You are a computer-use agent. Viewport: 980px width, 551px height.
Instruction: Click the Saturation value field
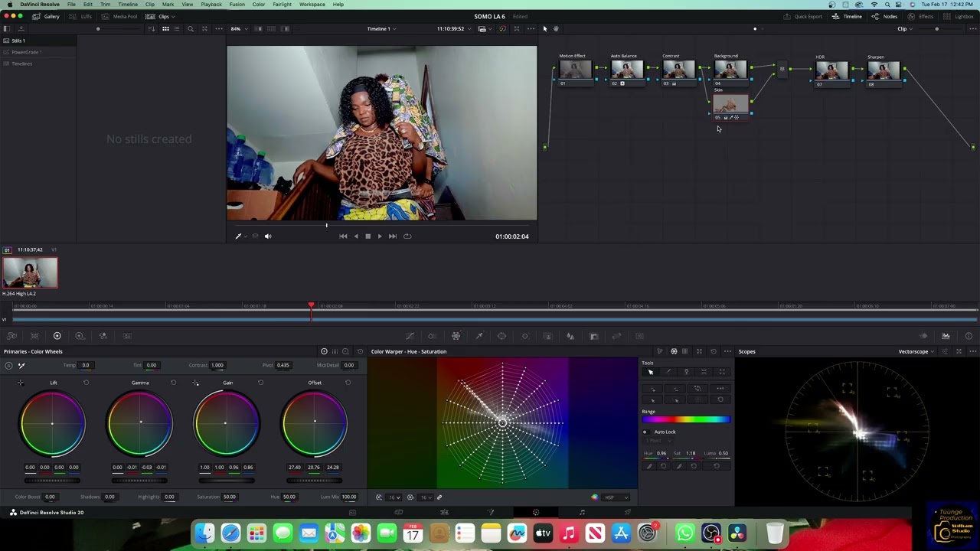(x=230, y=497)
